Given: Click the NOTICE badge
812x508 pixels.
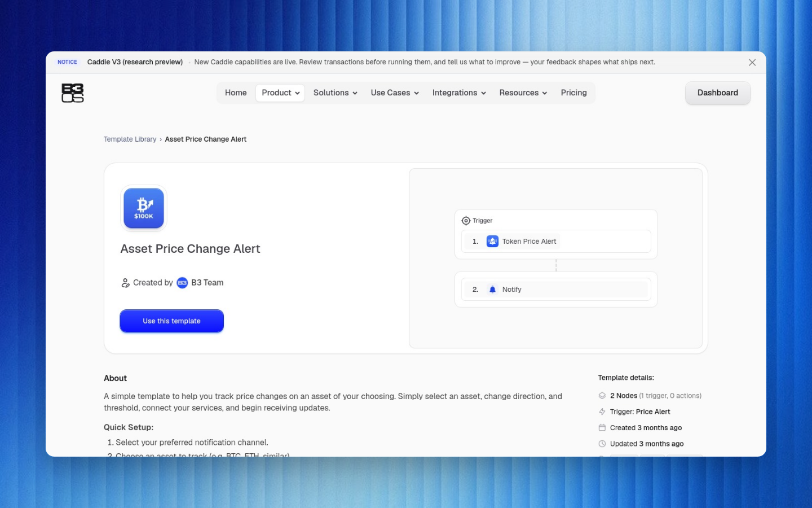Looking at the screenshot, I should [x=67, y=62].
